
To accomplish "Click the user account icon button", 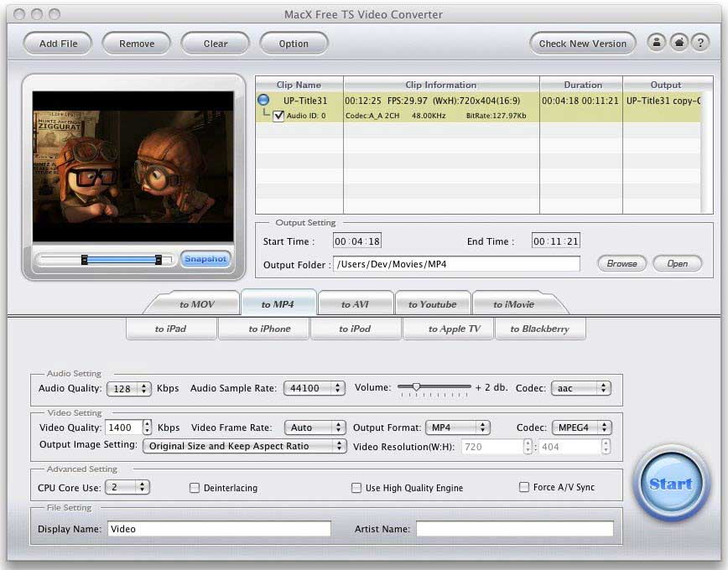I will click(657, 43).
